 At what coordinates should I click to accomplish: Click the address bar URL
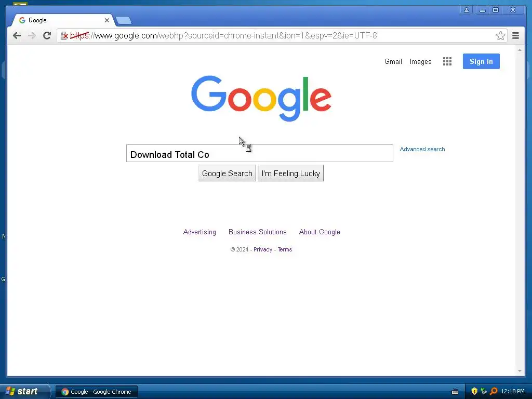(223, 36)
